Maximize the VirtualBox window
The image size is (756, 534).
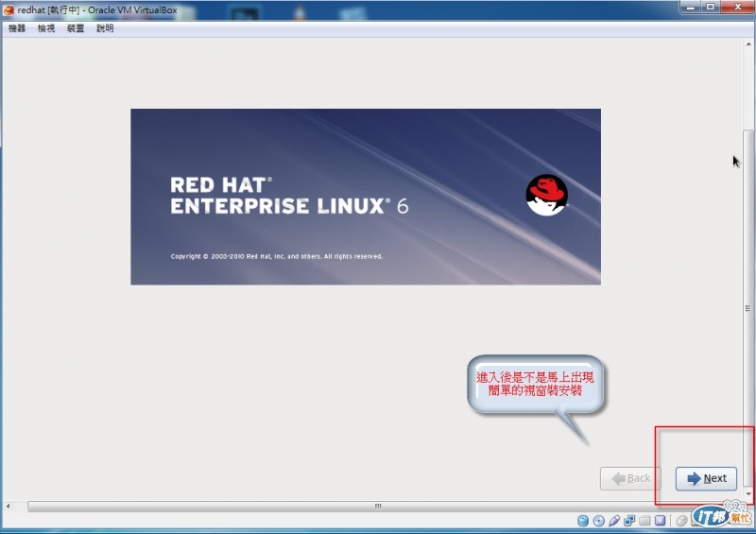coord(711,8)
